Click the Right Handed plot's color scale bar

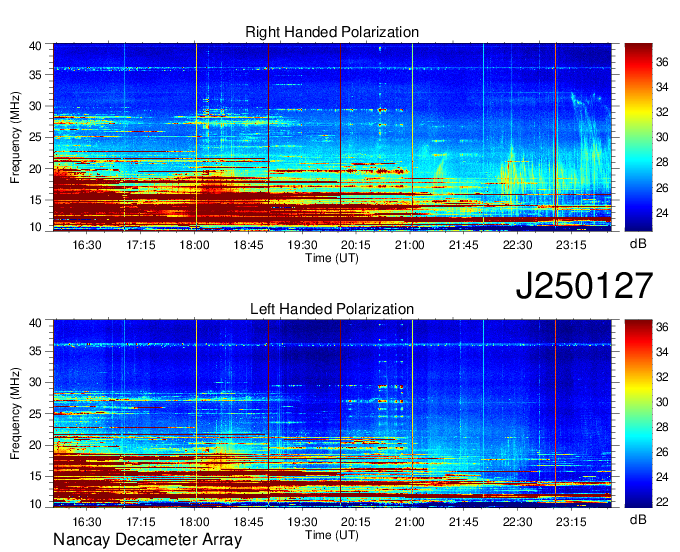click(x=638, y=137)
